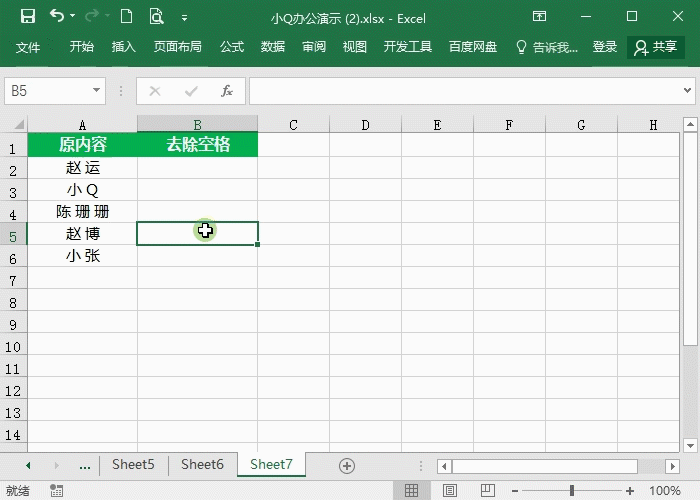The width and height of the screenshot is (700, 500).
Task: Switch to Normal view icon
Action: pyautogui.click(x=411, y=491)
